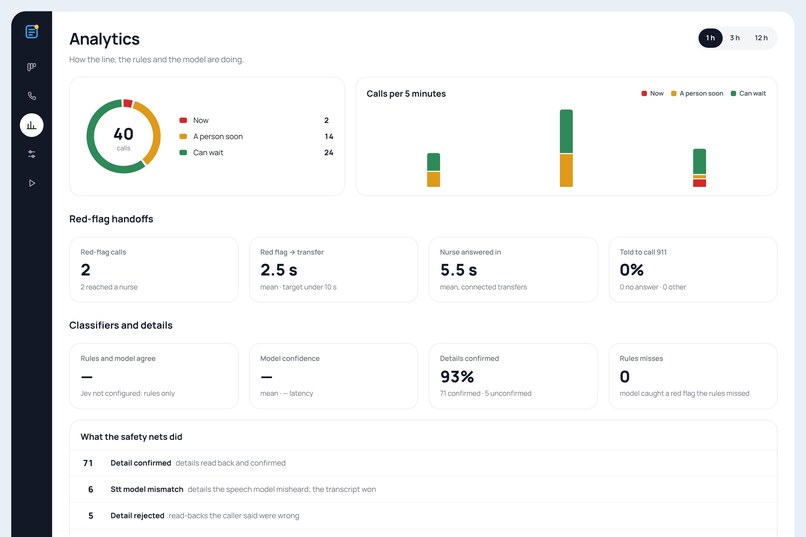This screenshot has width=806, height=537.
Task: Open the play simulator sidebar icon
Action: click(32, 183)
